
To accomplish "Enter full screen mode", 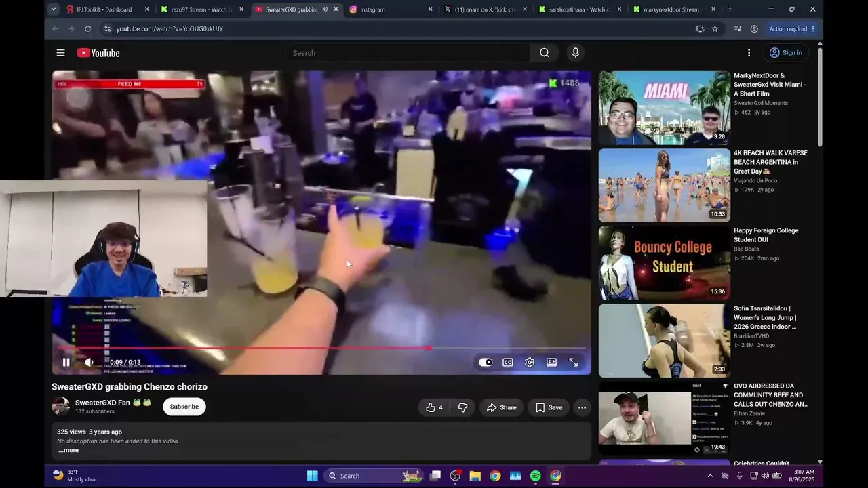I will point(574,363).
